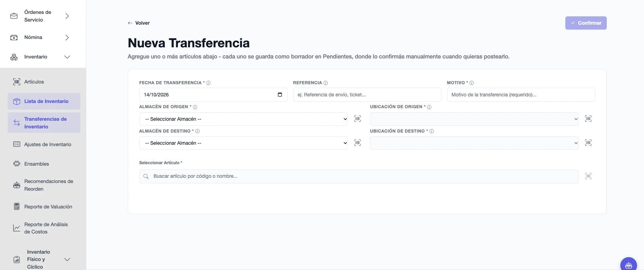
Task: Go to Lista de Inventario
Action: click(44, 101)
